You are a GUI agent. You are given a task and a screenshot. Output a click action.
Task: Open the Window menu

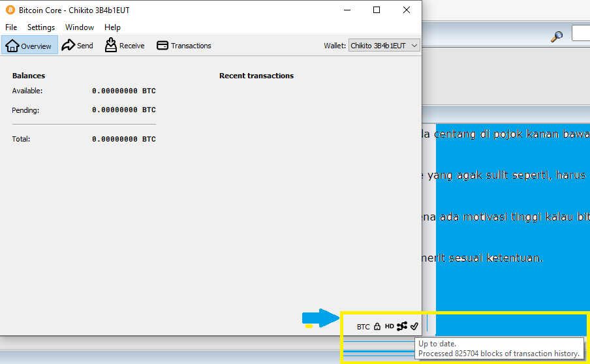(80, 27)
